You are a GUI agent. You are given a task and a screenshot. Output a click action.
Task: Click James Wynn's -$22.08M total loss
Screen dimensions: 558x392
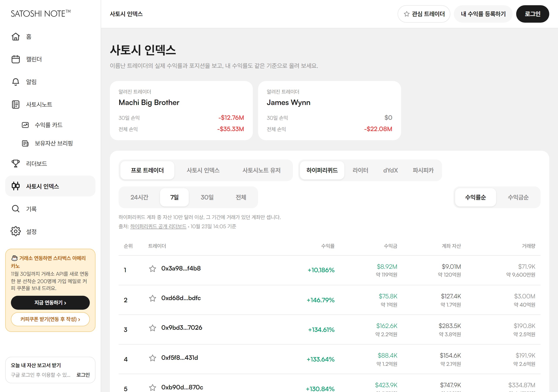tap(378, 129)
